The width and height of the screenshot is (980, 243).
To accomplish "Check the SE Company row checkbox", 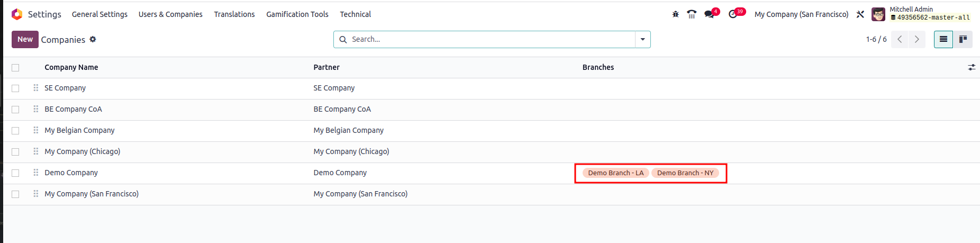I will coord(15,88).
